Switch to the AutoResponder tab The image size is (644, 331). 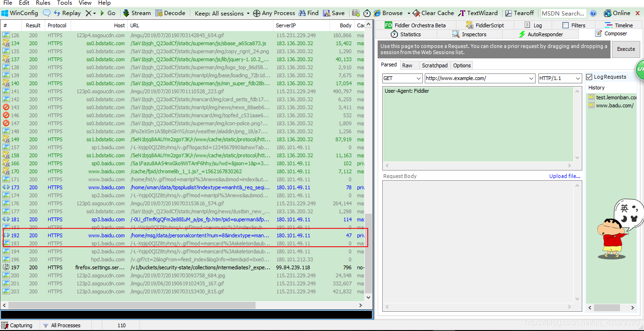540,34
